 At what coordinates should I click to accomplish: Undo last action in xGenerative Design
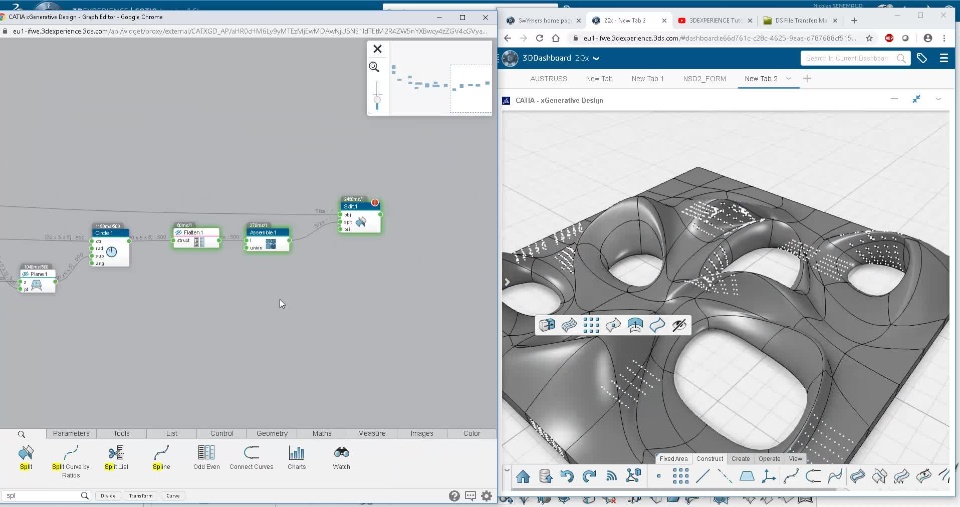coord(567,476)
